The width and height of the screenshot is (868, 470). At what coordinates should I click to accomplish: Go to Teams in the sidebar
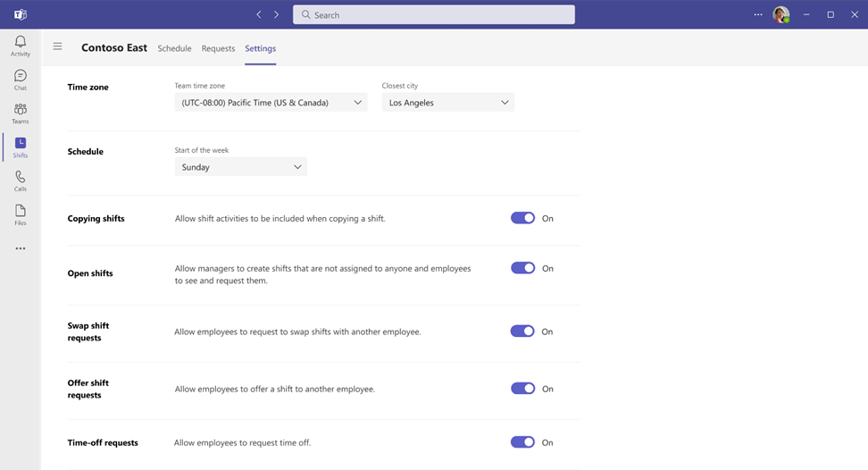tap(20, 113)
